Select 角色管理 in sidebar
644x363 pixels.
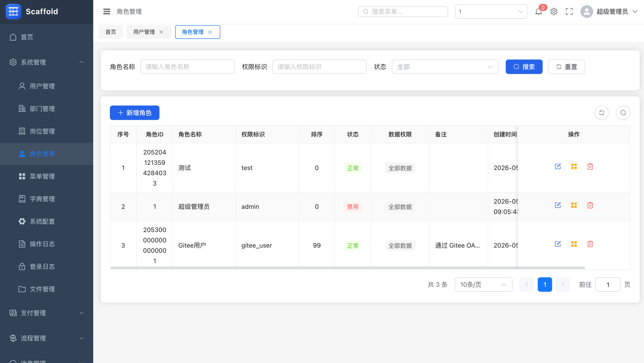coord(47,154)
